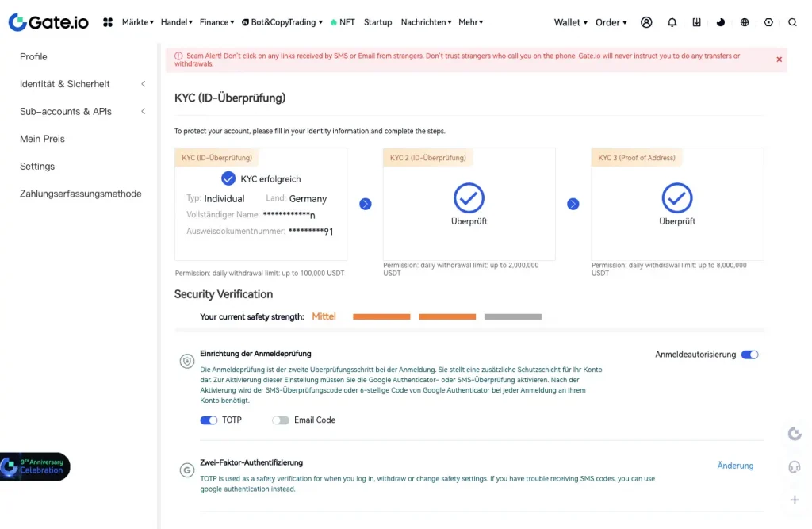Toggle the Anmeldeautorisierung switch
The image size is (812, 529).
pos(749,355)
